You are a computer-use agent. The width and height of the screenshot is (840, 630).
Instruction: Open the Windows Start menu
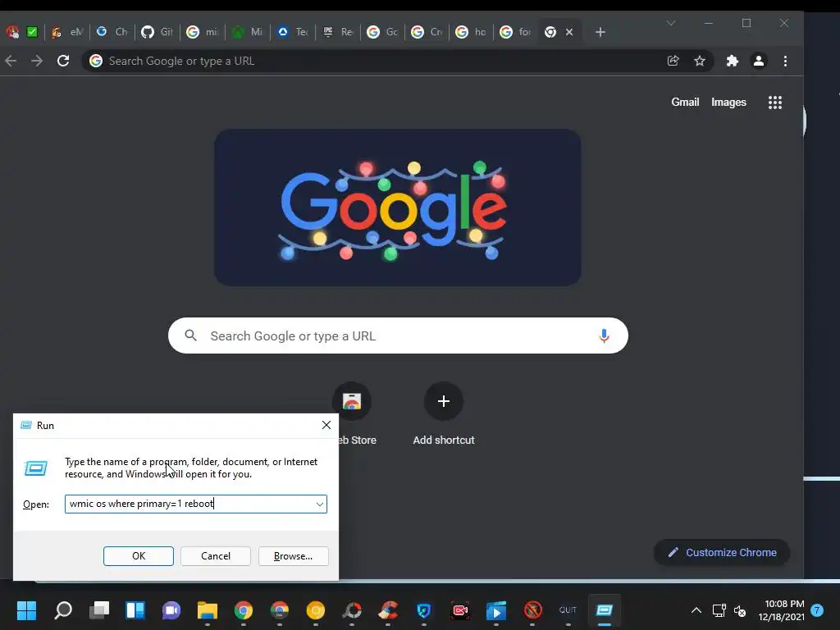click(x=27, y=610)
